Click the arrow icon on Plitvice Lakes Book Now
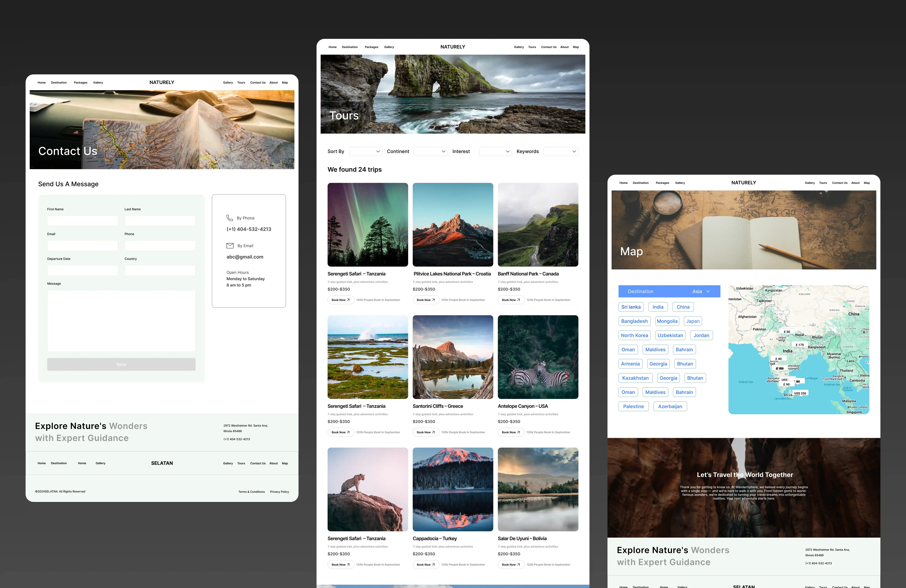Image resolution: width=906 pixels, height=588 pixels. (x=433, y=300)
